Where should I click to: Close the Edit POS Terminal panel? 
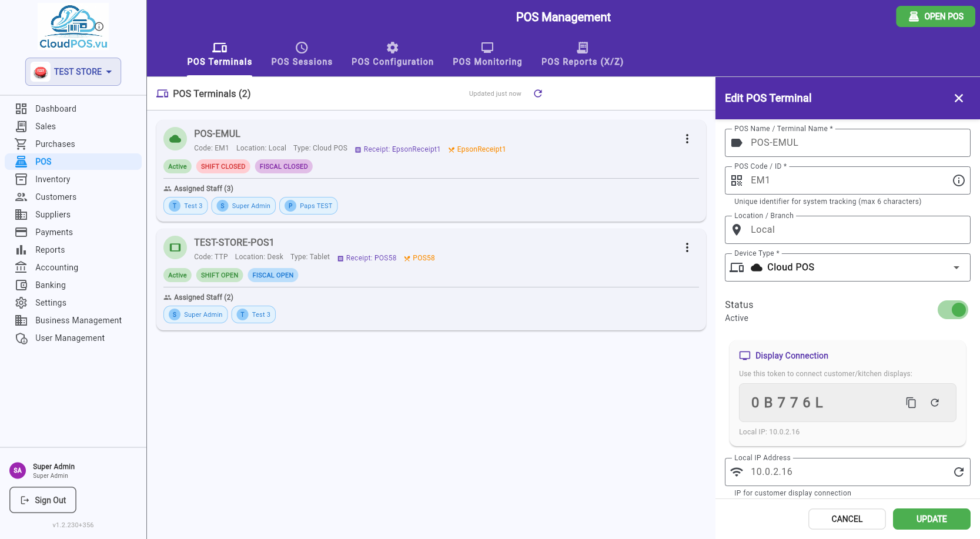tap(958, 98)
